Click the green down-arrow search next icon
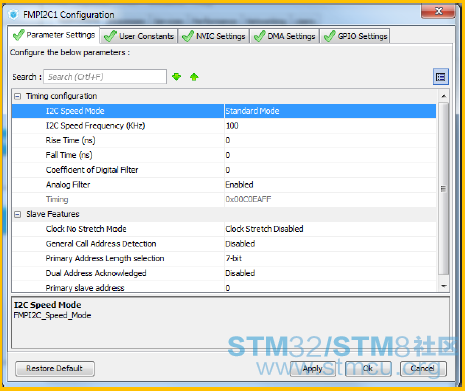This screenshot has width=465, height=392. tap(177, 77)
